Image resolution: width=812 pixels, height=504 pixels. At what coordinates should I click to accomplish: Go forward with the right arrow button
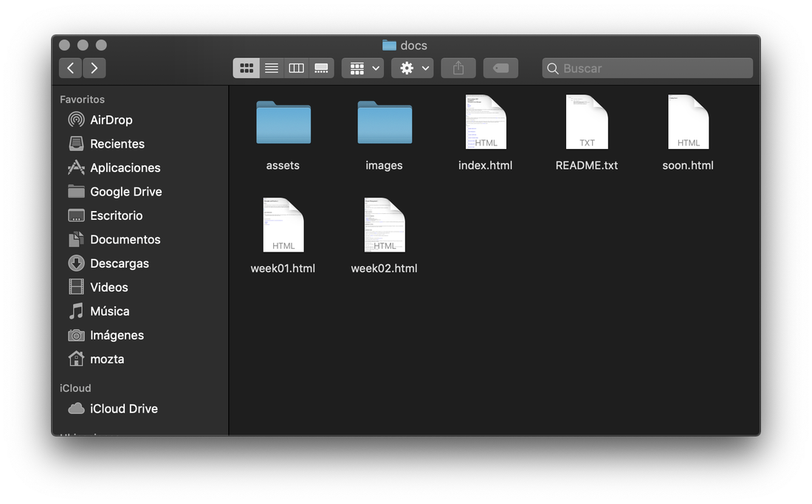(x=94, y=68)
